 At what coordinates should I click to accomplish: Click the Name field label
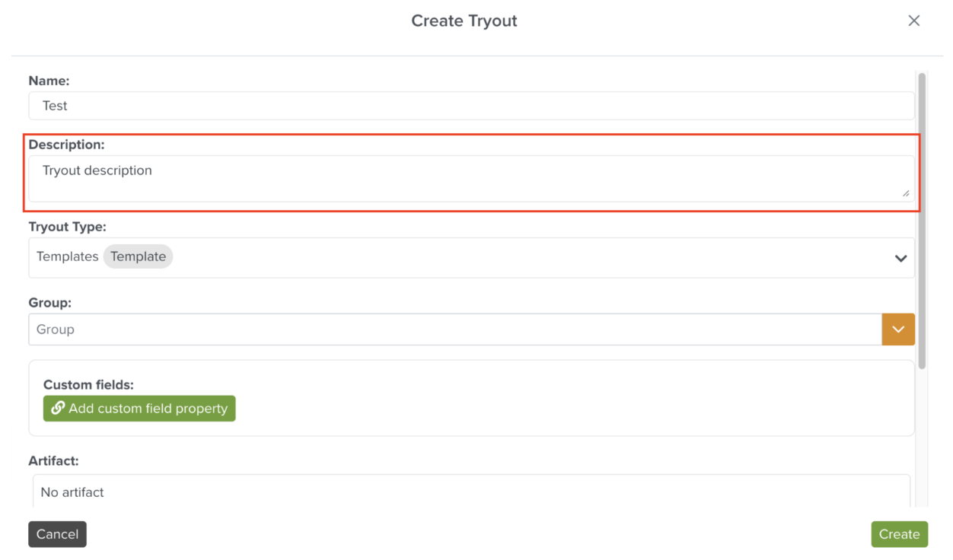49,81
